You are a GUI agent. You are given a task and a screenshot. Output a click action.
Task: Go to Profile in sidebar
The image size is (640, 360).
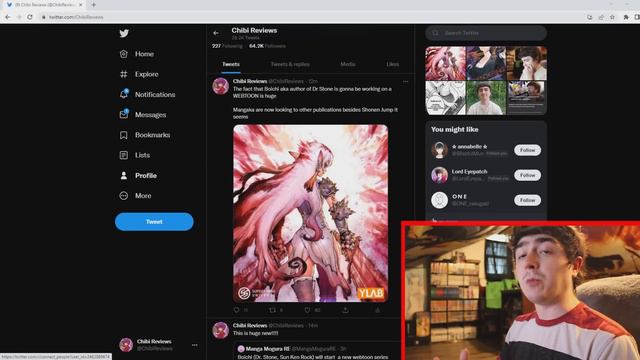(138, 176)
